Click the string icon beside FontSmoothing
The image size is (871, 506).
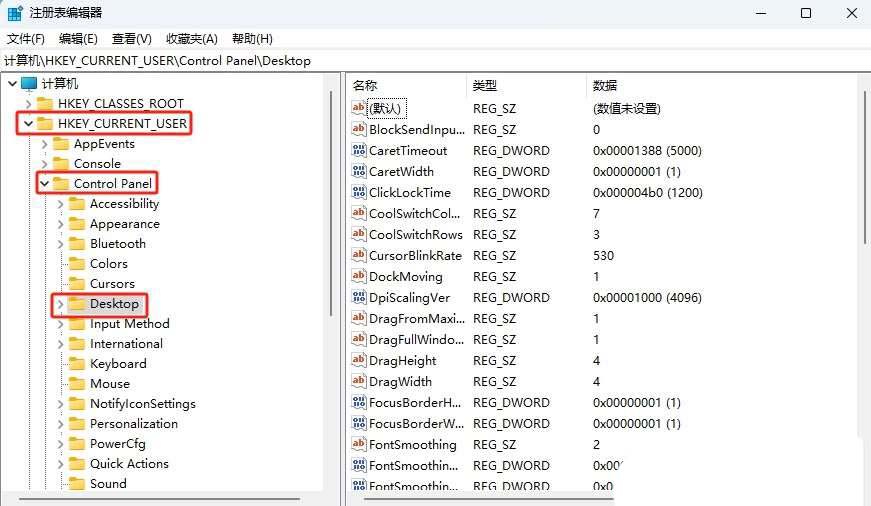pyautogui.click(x=359, y=444)
